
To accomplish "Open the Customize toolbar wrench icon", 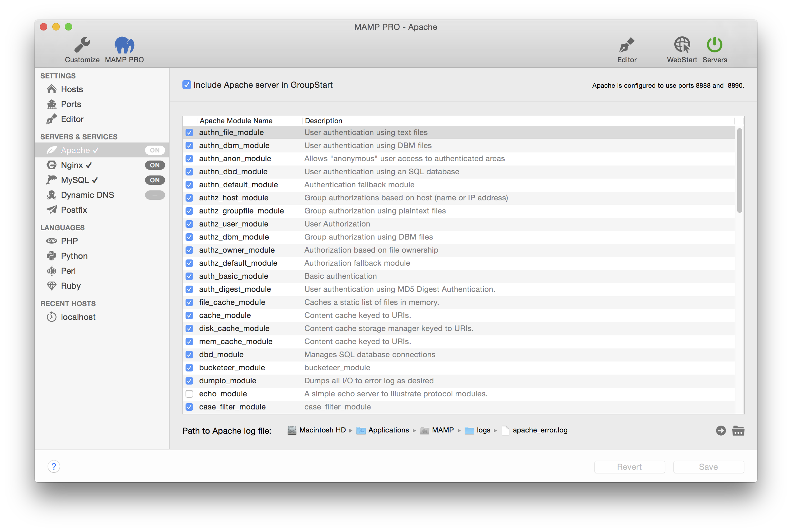I will [82, 45].
